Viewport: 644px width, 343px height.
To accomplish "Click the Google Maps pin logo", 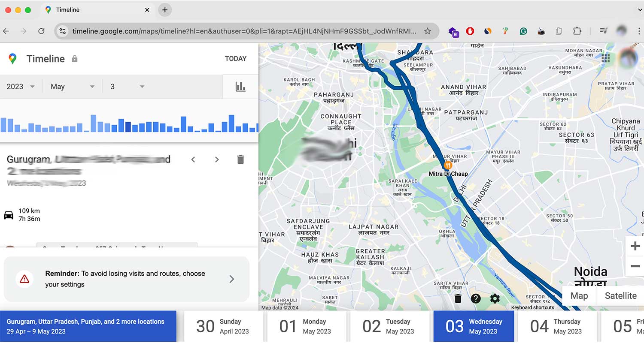I will [12, 59].
